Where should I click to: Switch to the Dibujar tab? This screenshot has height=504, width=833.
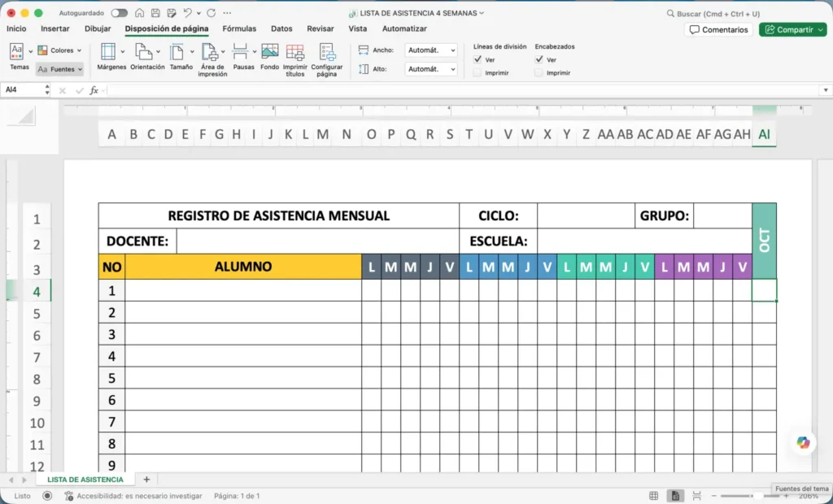tap(98, 28)
